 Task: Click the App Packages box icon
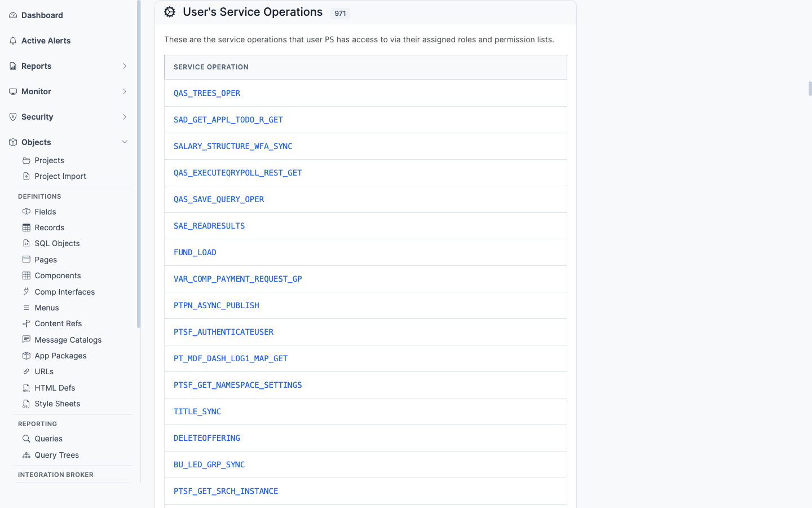(27, 356)
